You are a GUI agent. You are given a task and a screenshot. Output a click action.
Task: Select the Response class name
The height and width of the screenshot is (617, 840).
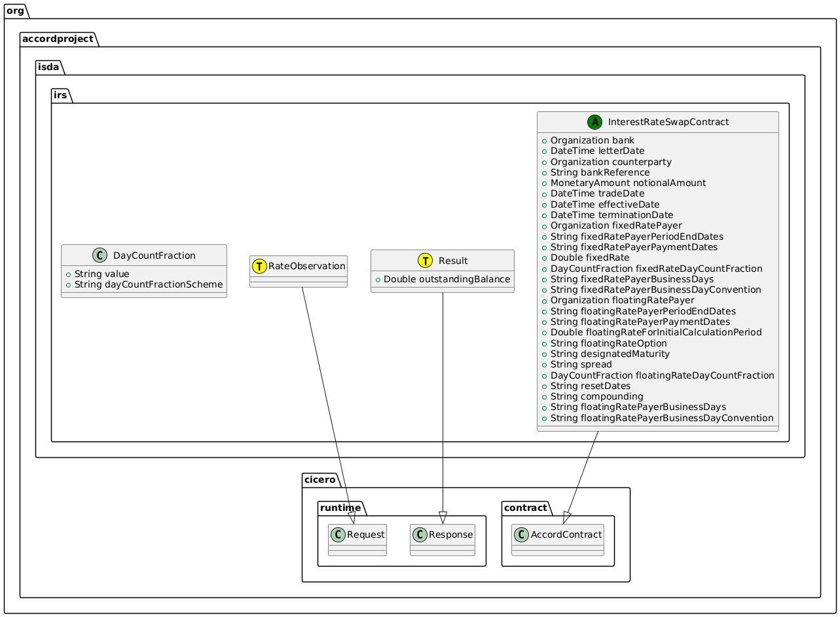point(451,534)
